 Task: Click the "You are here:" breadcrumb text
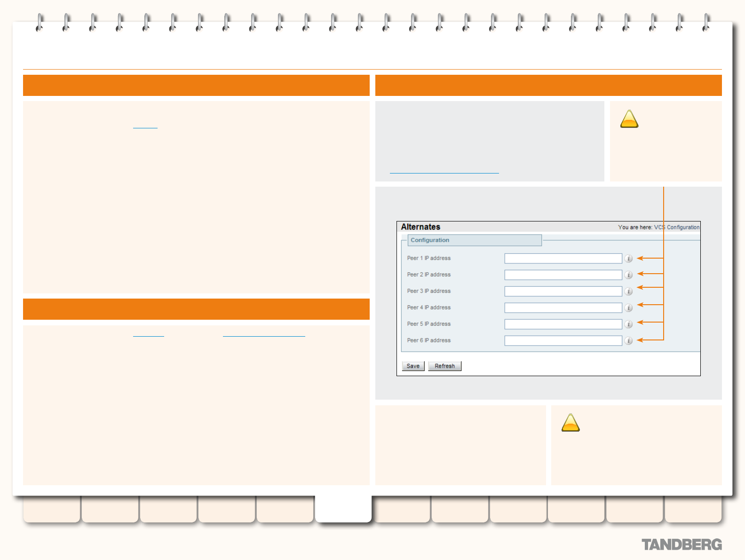point(635,228)
